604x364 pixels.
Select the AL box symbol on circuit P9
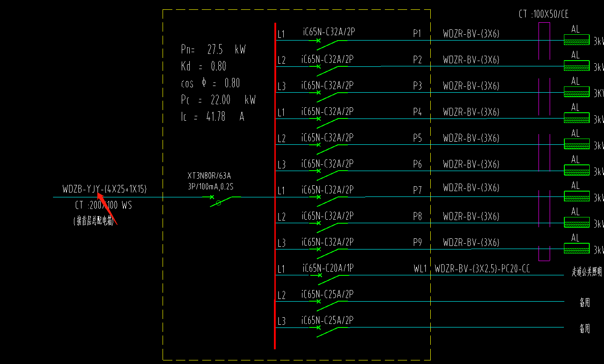tap(576, 248)
